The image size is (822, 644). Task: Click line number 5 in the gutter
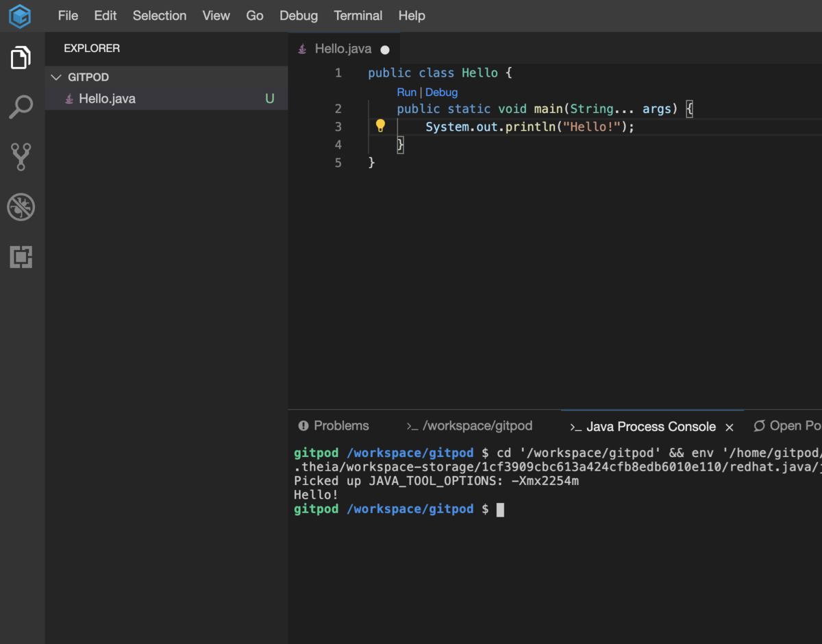click(338, 162)
